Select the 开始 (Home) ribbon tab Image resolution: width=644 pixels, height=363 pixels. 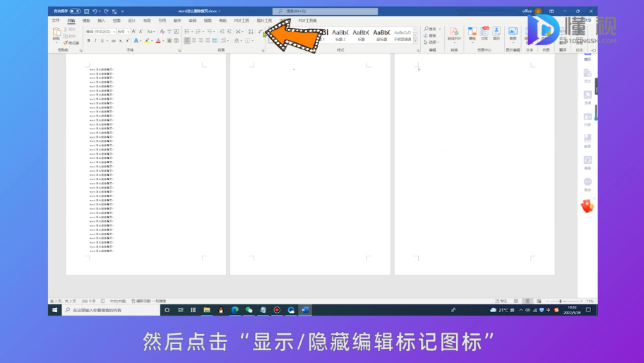[x=71, y=20]
